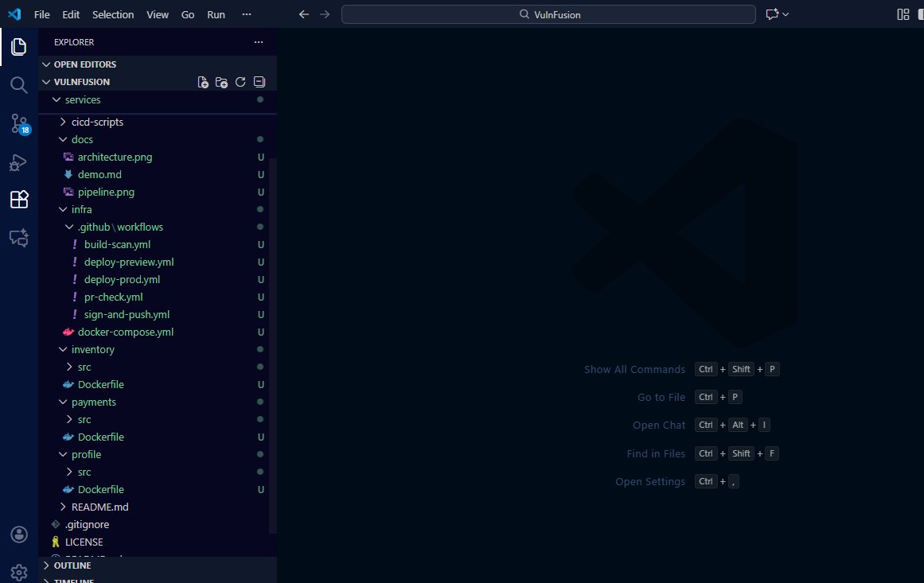Open the Run menu
Image resolution: width=924 pixels, height=583 pixels.
click(216, 15)
